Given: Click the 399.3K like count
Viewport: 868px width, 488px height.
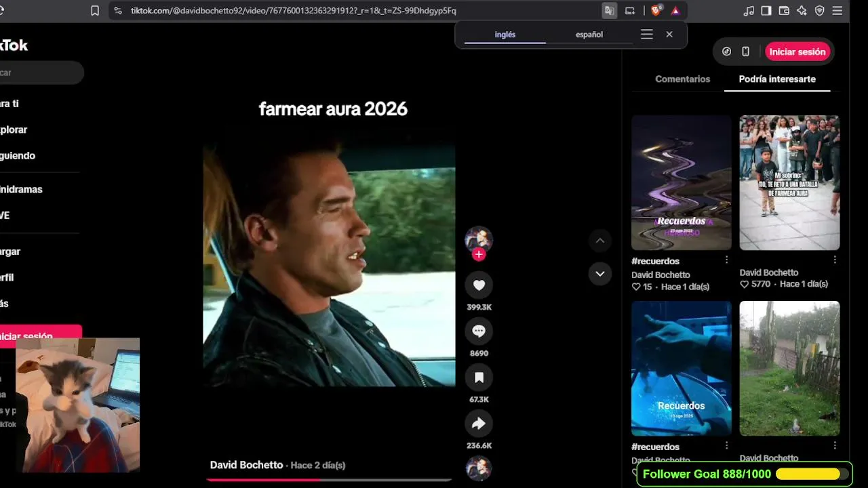Looking at the screenshot, I should [x=479, y=307].
